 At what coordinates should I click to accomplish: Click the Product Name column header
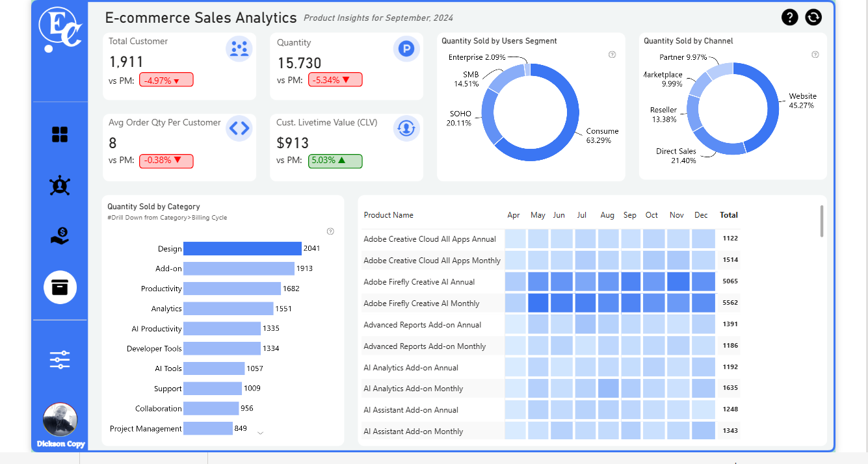pyautogui.click(x=388, y=215)
